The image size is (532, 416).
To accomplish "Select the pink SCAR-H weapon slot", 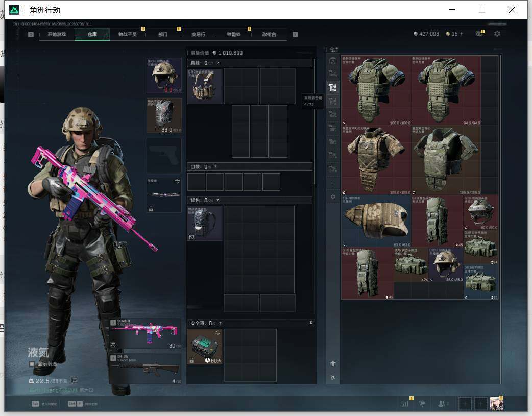I will [146, 333].
